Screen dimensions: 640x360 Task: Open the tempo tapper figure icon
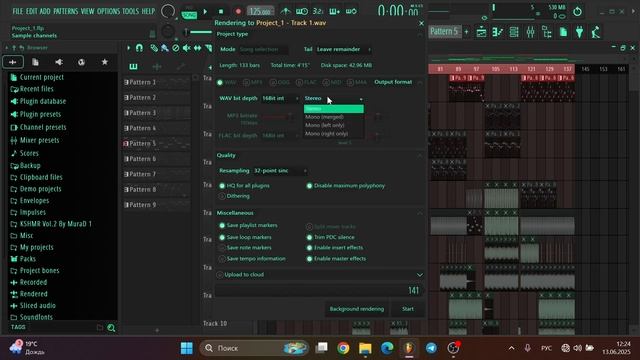(x=596, y=32)
